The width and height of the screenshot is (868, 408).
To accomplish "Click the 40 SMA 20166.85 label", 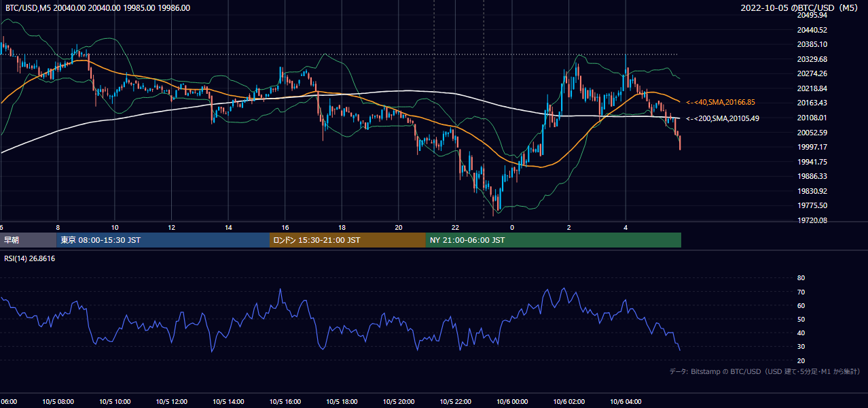I will (x=721, y=102).
